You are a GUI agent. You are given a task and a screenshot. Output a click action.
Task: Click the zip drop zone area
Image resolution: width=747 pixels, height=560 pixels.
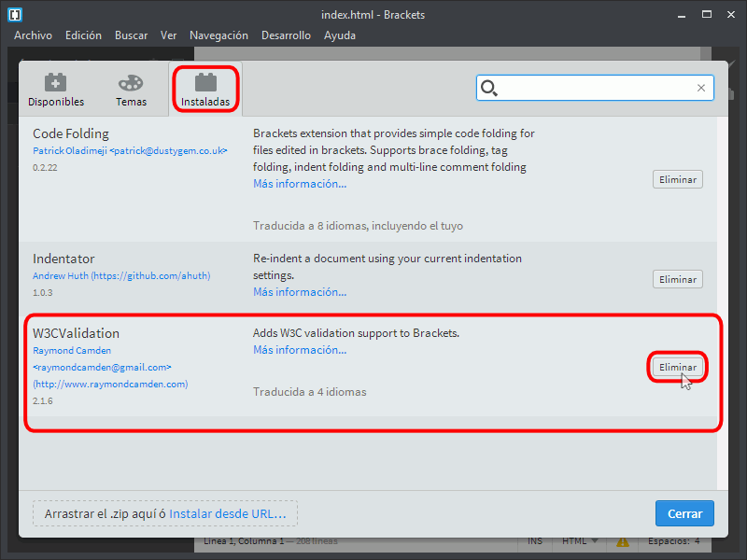[x=165, y=513]
